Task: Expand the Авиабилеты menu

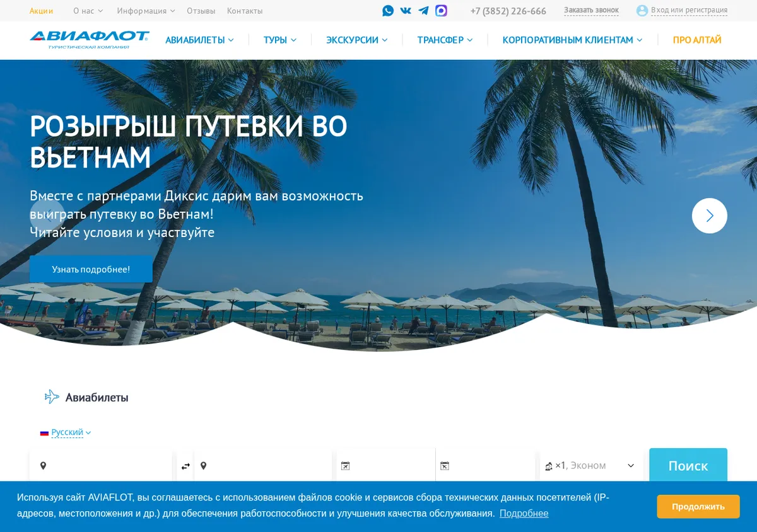Action: (x=199, y=40)
